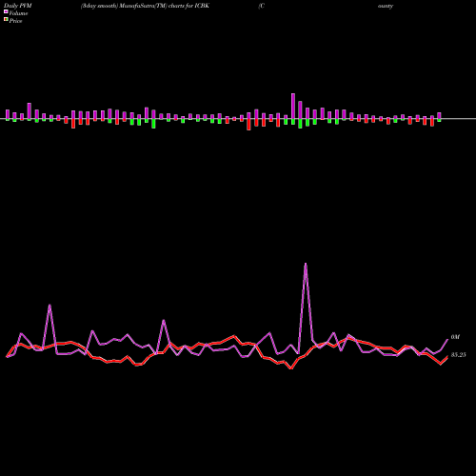Click the purple Volume legend swatch

(6, 11)
